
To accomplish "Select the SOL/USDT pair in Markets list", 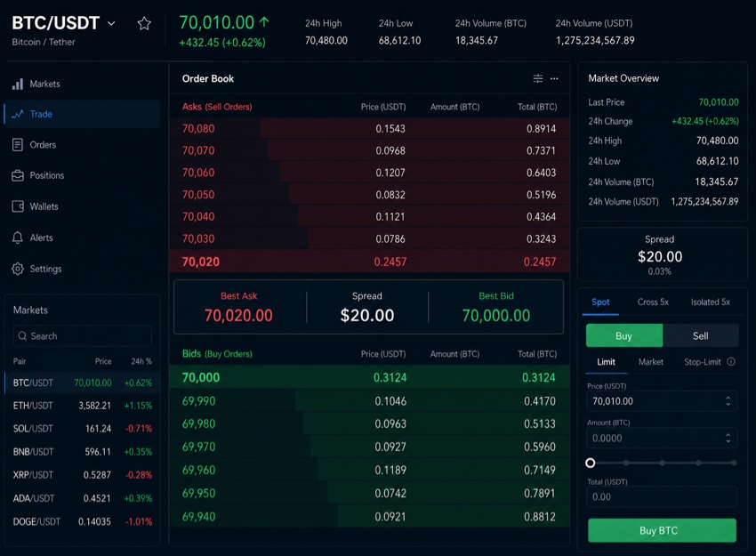I will [83, 429].
